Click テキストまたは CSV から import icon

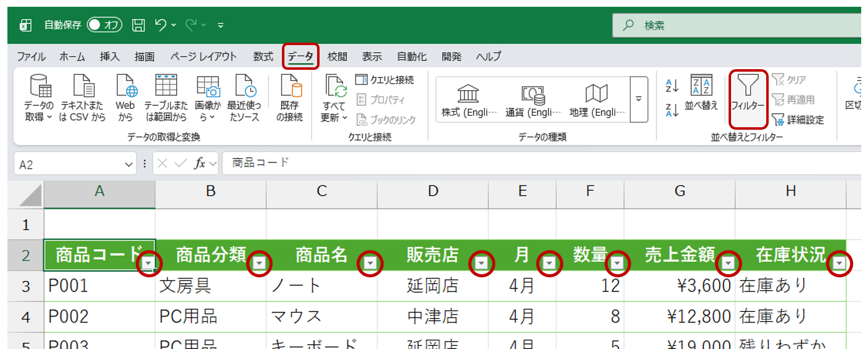(x=83, y=98)
